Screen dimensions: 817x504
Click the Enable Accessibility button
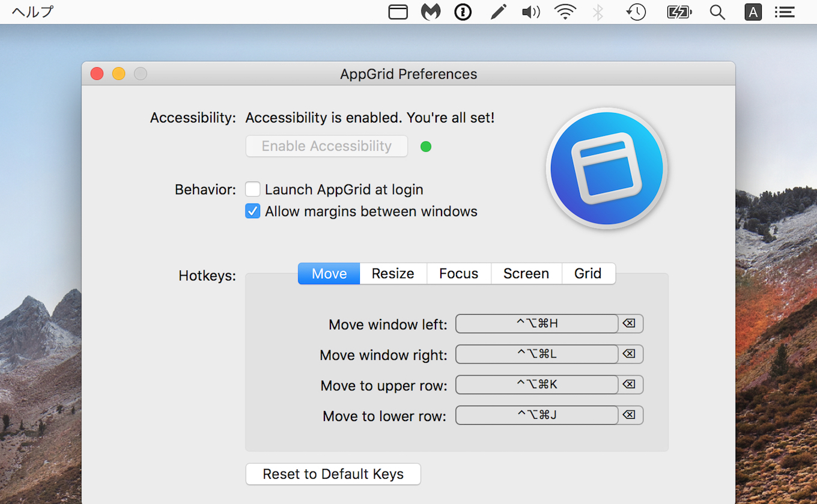click(x=326, y=146)
